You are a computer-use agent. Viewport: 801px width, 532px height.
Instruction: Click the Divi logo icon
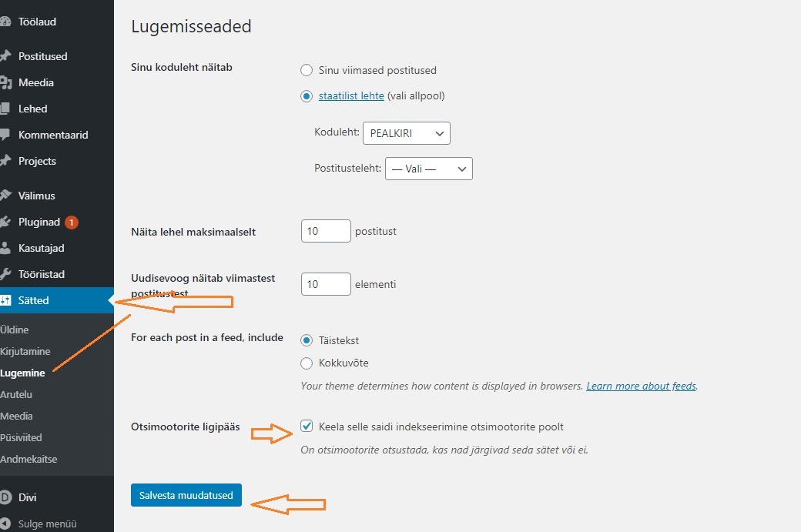pyautogui.click(x=5, y=497)
